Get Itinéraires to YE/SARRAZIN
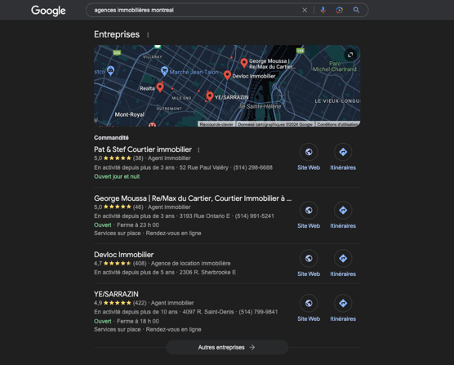 tap(343, 308)
